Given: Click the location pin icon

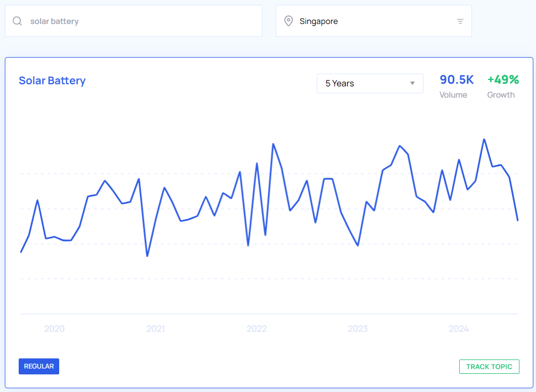Looking at the screenshot, I should 289,21.
